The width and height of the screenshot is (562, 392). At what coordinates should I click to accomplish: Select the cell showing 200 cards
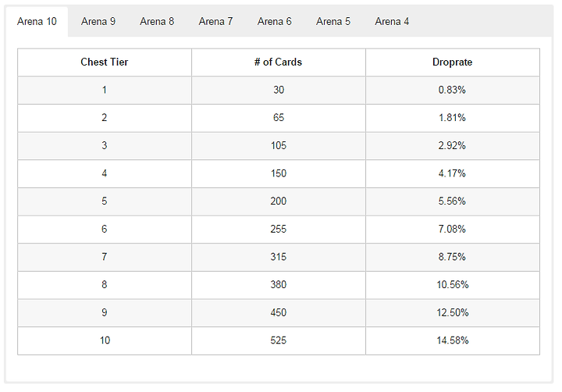click(278, 201)
